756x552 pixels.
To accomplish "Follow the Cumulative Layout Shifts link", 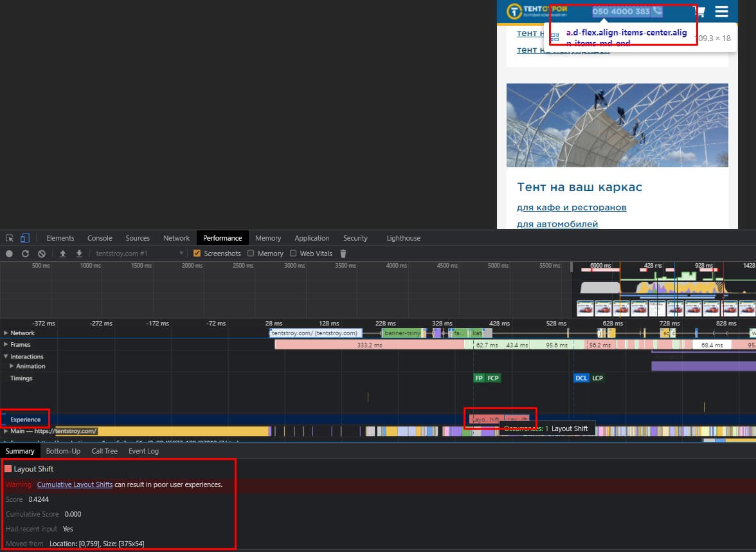I will (75, 484).
